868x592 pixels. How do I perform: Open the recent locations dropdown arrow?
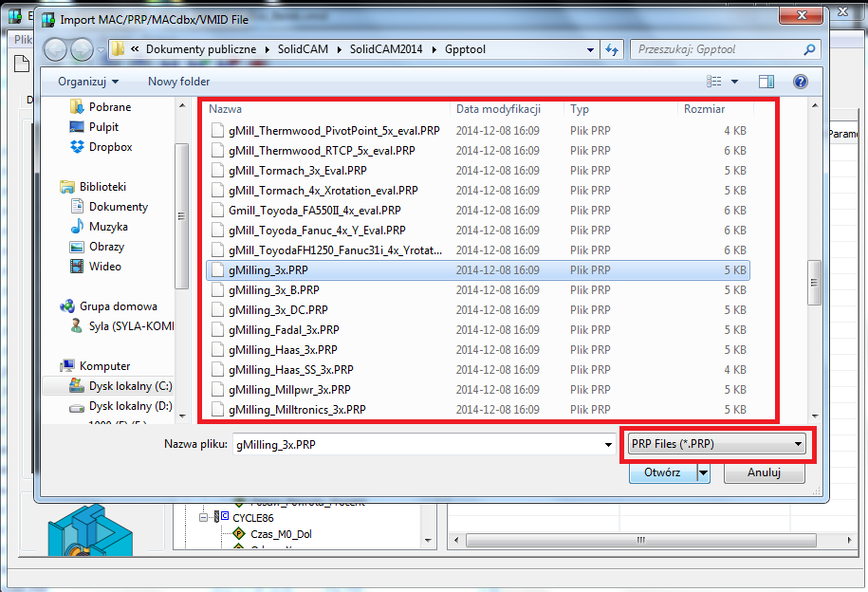101,50
